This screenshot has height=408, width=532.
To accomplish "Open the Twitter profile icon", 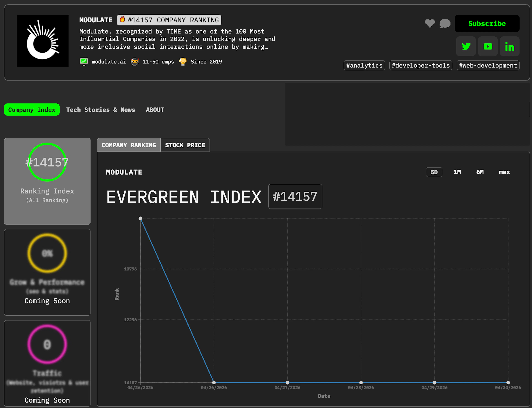I will pyautogui.click(x=466, y=46).
